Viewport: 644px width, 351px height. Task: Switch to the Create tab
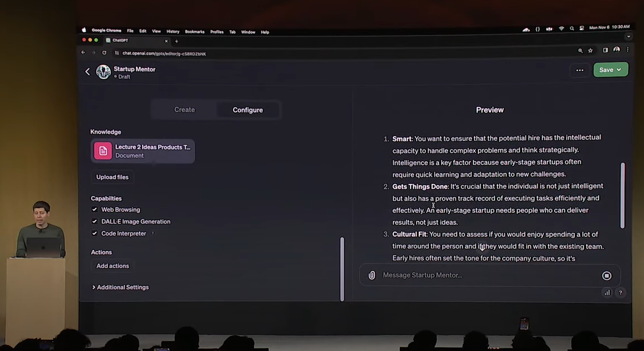(184, 110)
